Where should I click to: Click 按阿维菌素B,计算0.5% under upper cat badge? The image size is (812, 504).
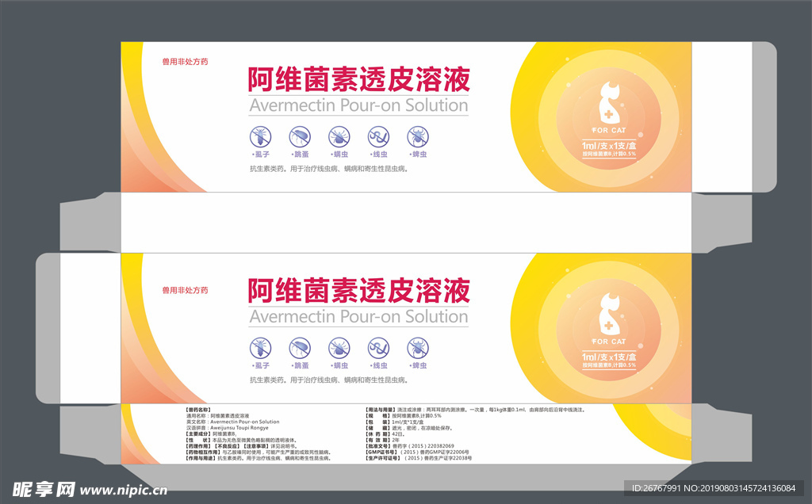609,155
